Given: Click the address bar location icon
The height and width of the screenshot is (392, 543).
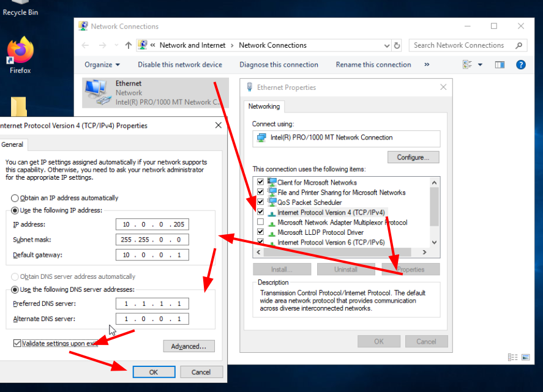Looking at the screenshot, I should click(x=142, y=45).
